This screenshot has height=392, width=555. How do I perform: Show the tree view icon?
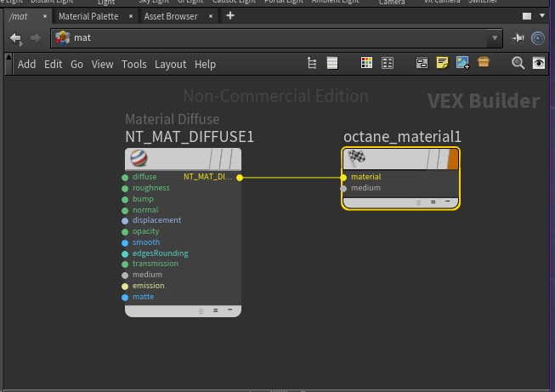pos(312,64)
